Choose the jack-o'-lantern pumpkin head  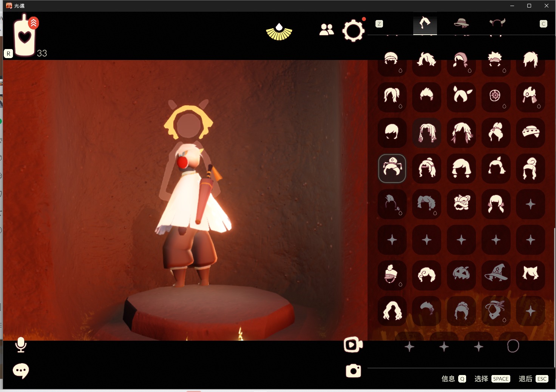(x=461, y=275)
